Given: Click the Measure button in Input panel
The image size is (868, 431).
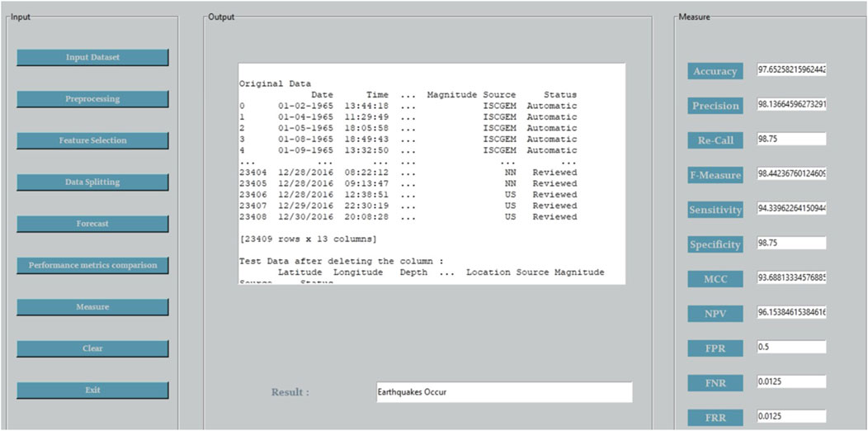Looking at the screenshot, I should tap(92, 307).
